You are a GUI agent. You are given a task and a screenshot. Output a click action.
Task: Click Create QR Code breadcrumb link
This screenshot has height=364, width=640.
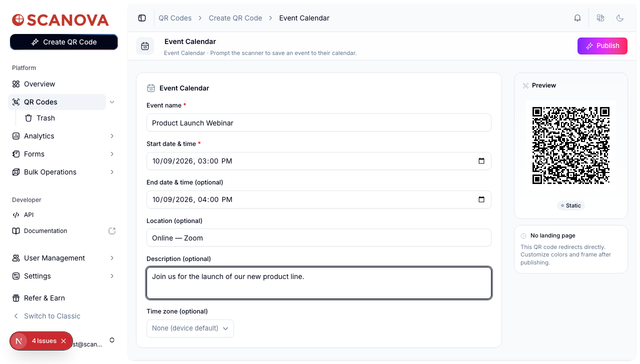pos(235,18)
